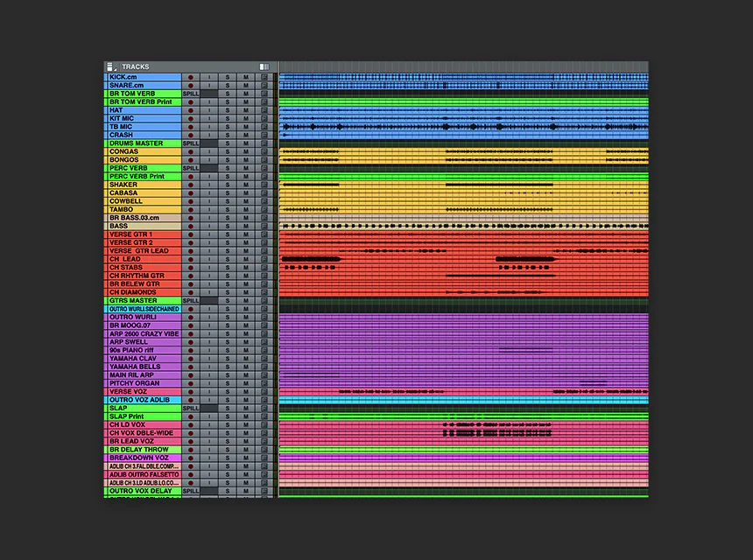Spill the PERC VERB folder track

click(191, 168)
